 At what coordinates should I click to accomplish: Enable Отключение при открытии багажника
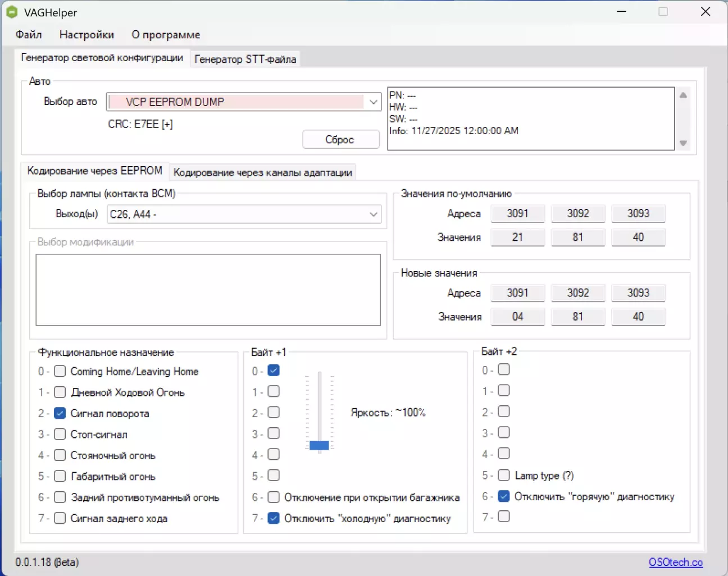point(274,497)
